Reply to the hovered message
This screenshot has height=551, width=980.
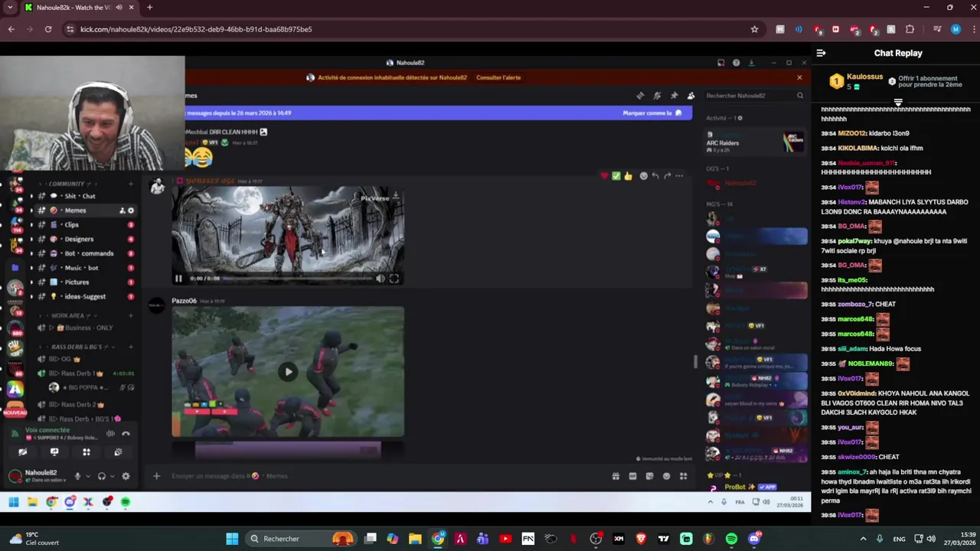click(x=655, y=176)
